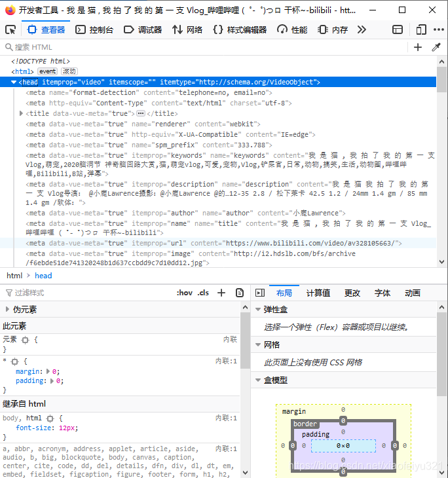The image size is (448, 478).
Task: Click the 滚动 badge on html tag
Action: tap(69, 71)
